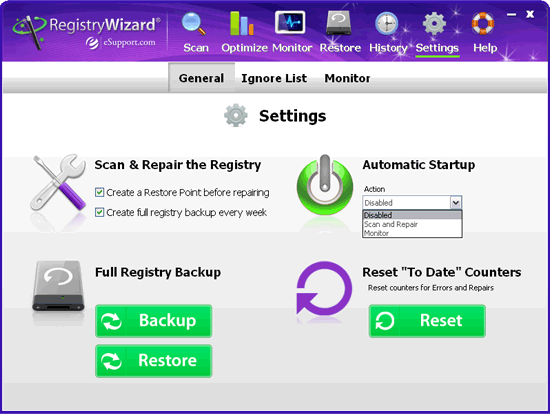This screenshot has width=550, height=415.
Task: Click the Automatic Startup heading
Action: click(x=419, y=165)
